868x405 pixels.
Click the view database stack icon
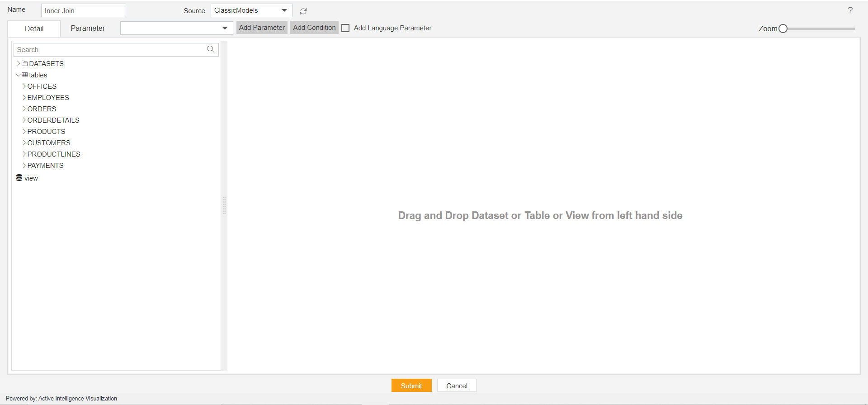tap(19, 178)
